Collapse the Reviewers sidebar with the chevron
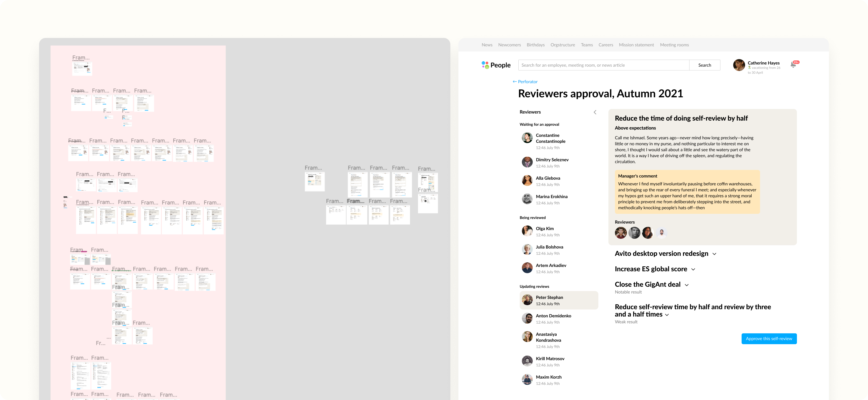The height and width of the screenshot is (400, 868). 595,112
